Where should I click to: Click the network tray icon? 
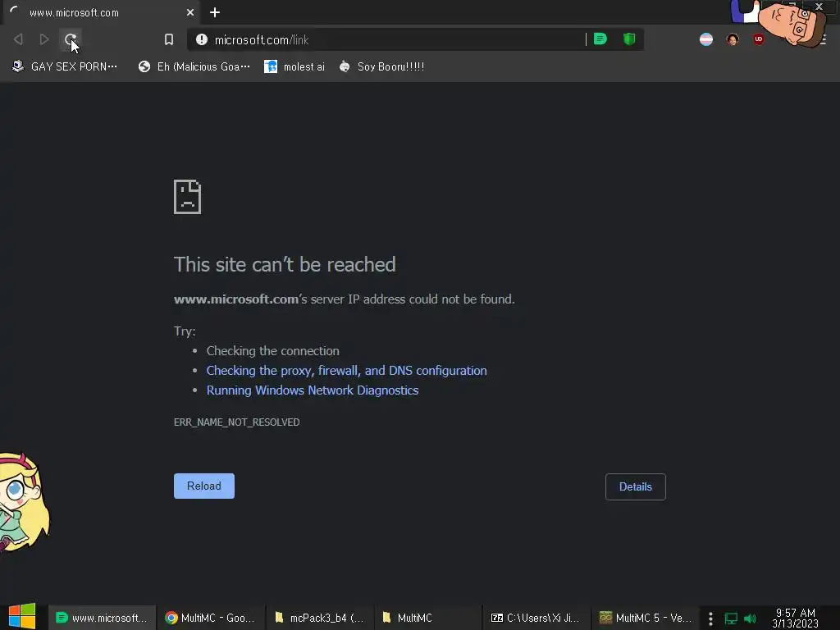click(731, 619)
